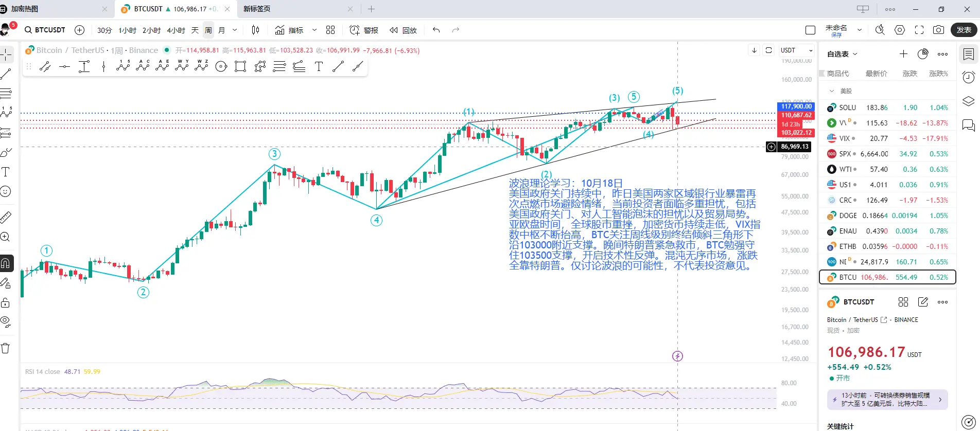The image size is (980, 431).
Task: Open the indicator templates grid
Action: pyautogui.click(x=330, y=30)
